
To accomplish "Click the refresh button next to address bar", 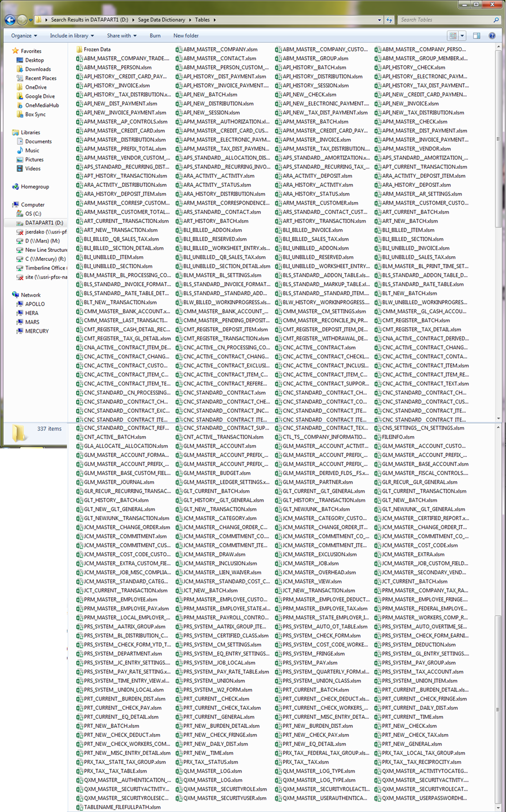I will pyautogui.click(x=389, y=20).
